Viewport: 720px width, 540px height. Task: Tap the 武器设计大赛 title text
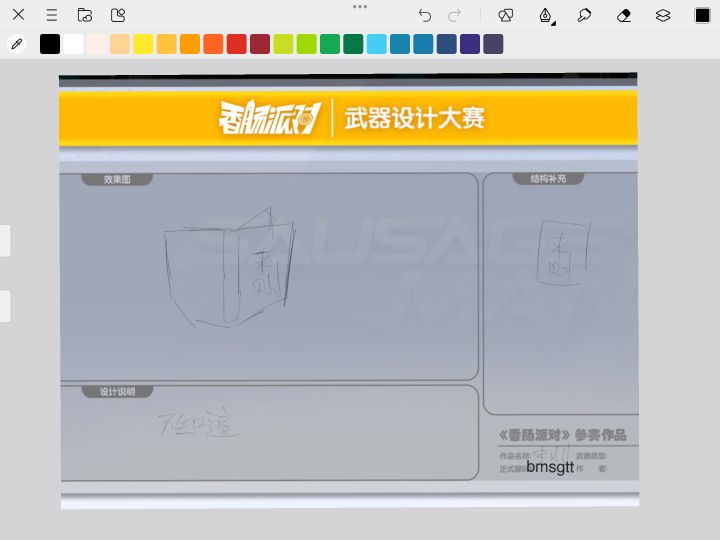coord(415,118)
